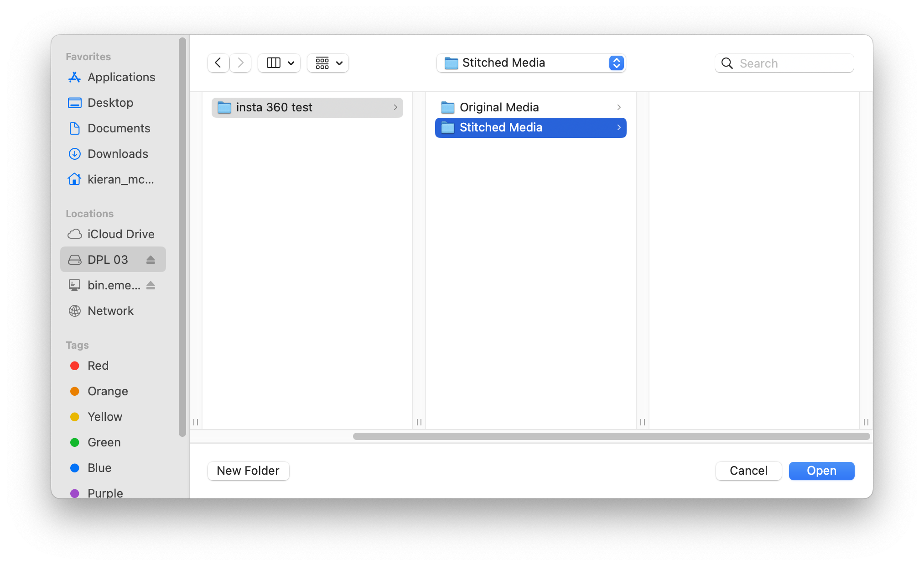Expand insta 360 test via its chevron
Viewport: 924px width, 566px height.
(x=395, y=107)
